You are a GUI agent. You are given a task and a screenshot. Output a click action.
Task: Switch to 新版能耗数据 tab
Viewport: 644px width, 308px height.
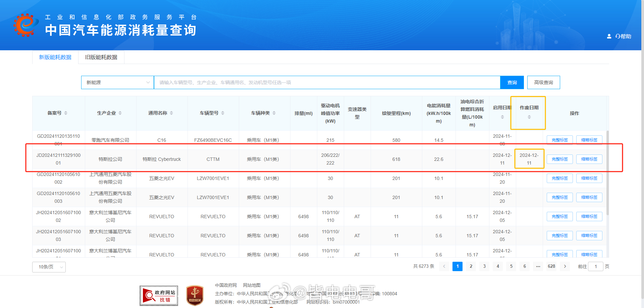coord(55,57)
